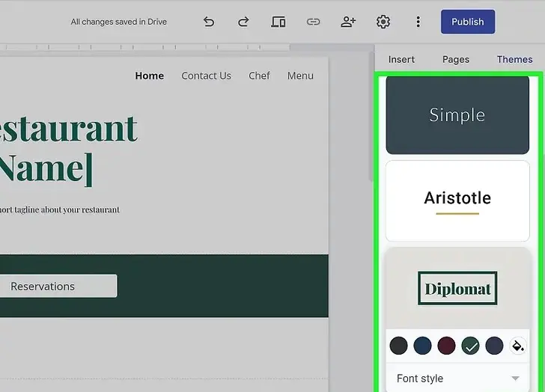
Task: Click the Redo arrow icon
Action: pos(243,22)
